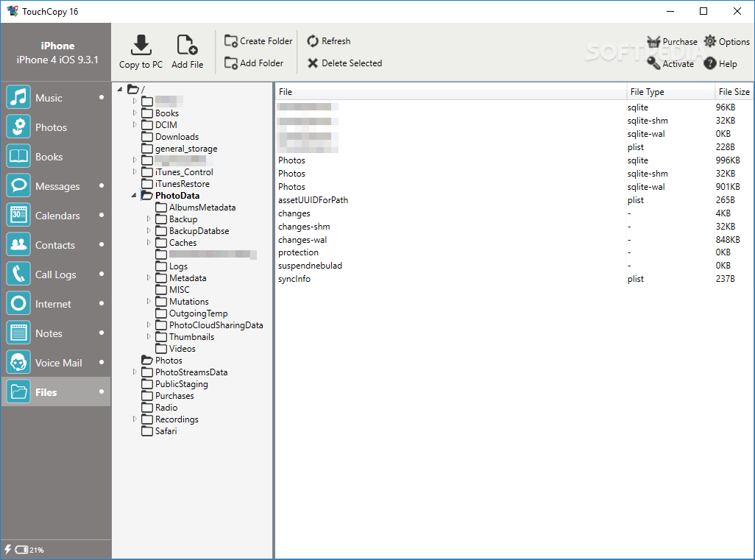Expand the Thumbnails subfolder
The width and height of the screenshot is (755, 560).
click(x=149, y=336)
